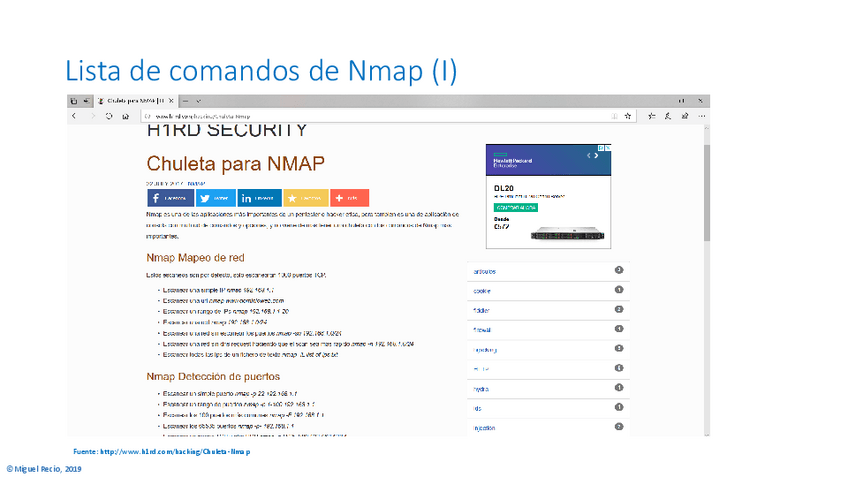Screen dimensions: 848x477
Task: Click the Miguel Recio, 2019 copyright text
Action: [44, 469]
